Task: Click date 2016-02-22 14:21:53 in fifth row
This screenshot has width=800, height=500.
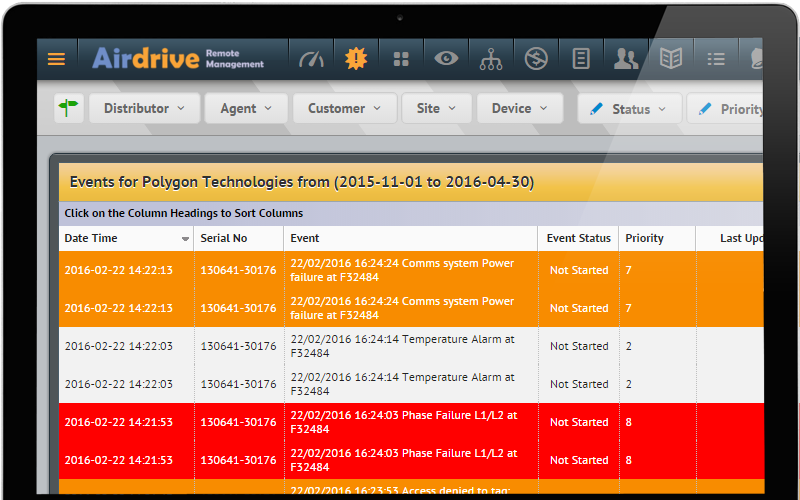Action: pyautogui.click(x=118, y=422)
